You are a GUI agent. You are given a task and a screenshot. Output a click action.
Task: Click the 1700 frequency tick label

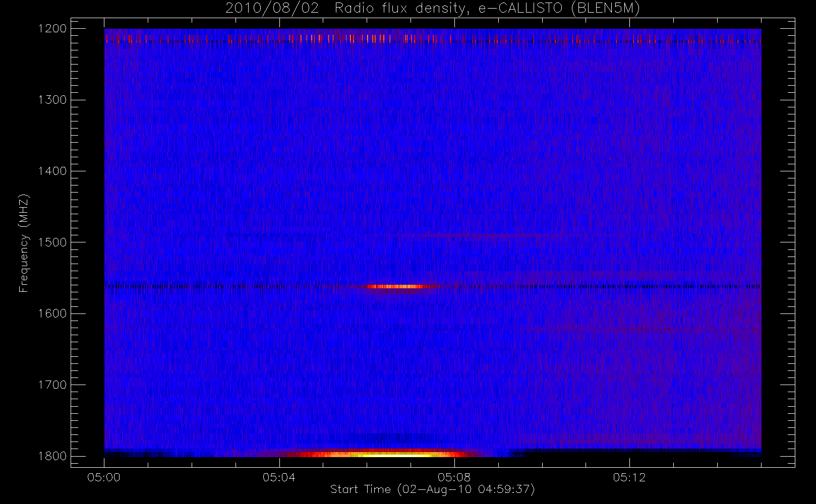pyautogui.click(x=52, y=385)
